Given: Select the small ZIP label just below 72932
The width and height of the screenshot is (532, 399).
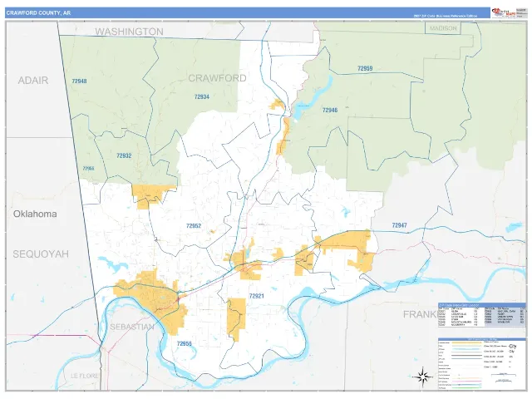Looking at the screenshot, I should point(88,168).
